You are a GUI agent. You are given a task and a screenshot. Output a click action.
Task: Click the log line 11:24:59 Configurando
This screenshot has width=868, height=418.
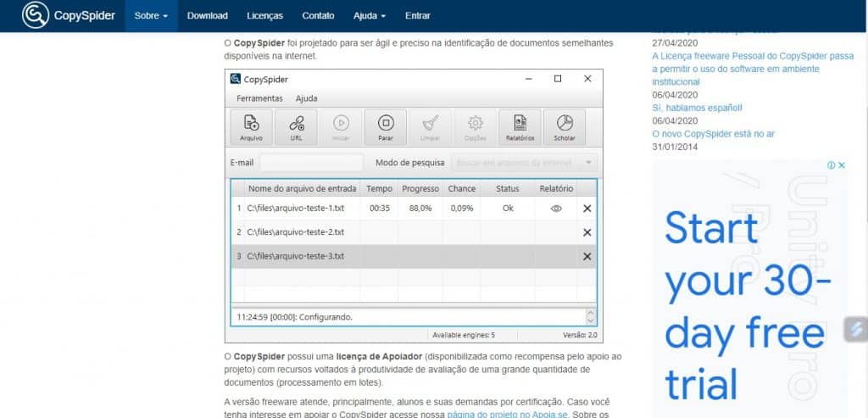(294, 317)
